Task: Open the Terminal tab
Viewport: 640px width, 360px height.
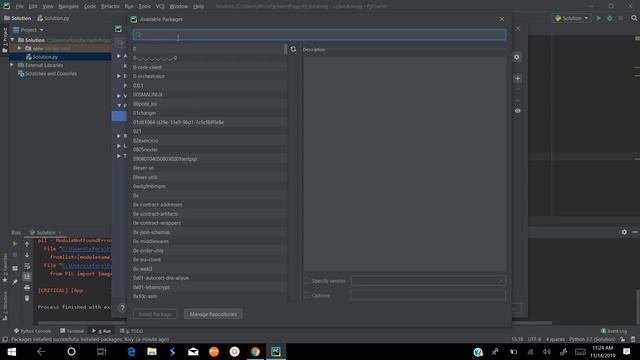Action: click(72, 331)
